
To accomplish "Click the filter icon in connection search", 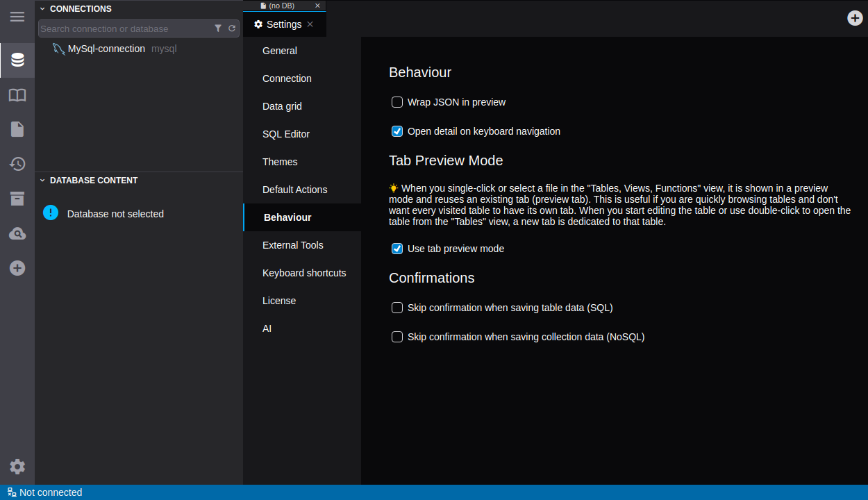I will (218, 28).
